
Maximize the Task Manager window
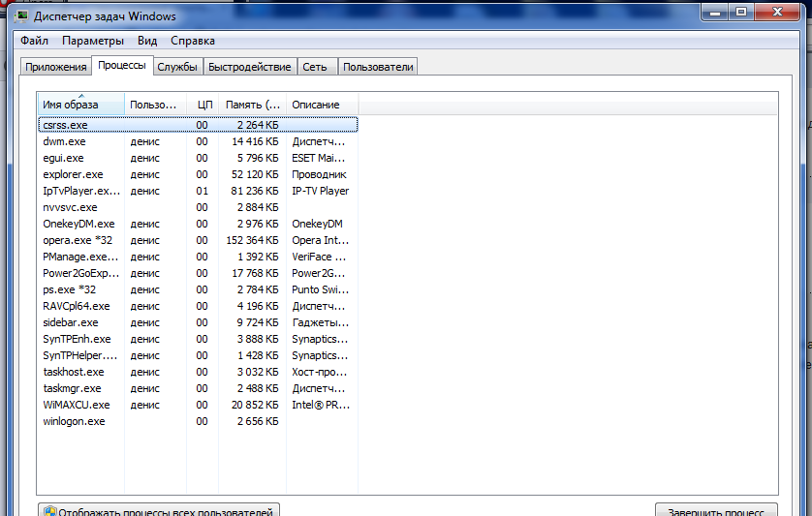(x=741, y=13)
